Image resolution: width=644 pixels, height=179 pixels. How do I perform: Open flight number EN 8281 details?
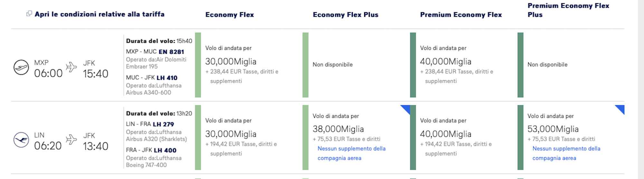171,52
